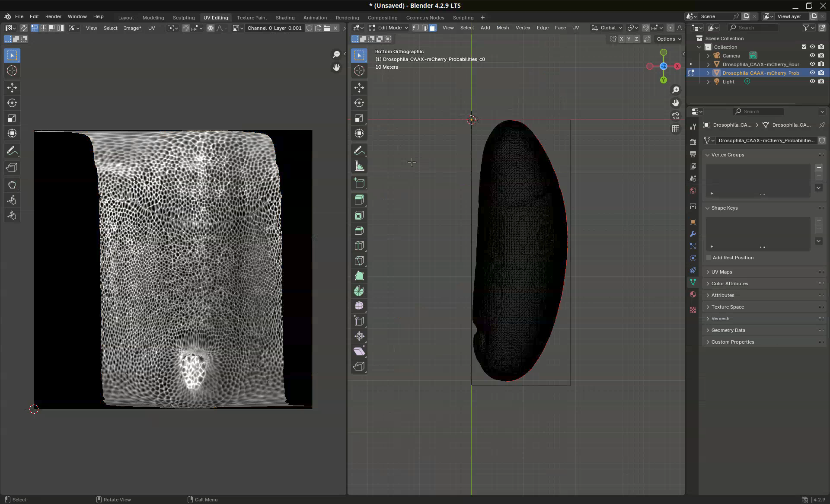Expand the UV Maps panel
Screen dimensions: 830x504
721,272
